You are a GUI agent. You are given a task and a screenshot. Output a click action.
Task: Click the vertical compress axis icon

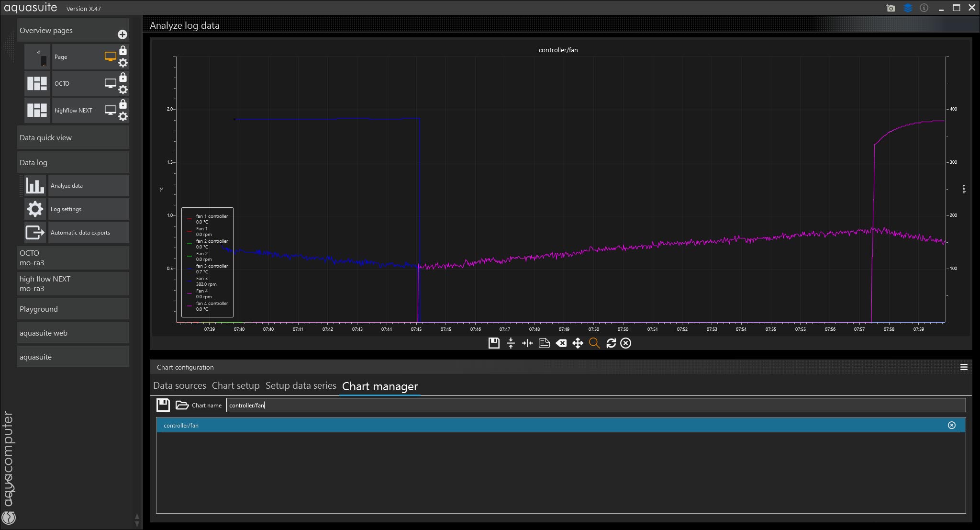[511, 343]
